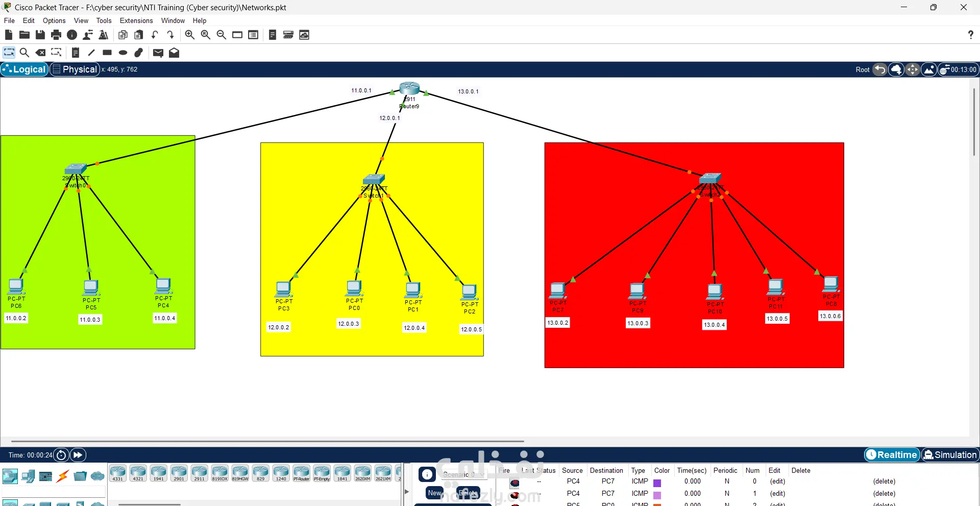Select PC6 computer in green network

pos(16,286)
